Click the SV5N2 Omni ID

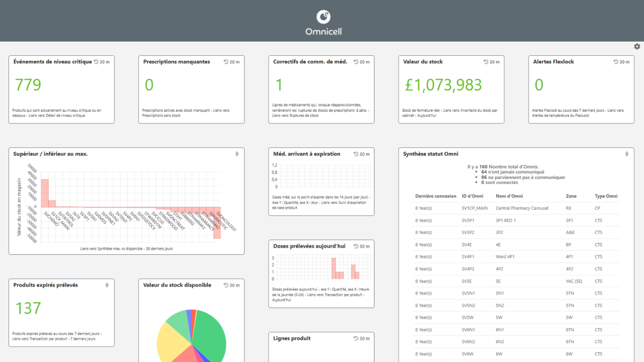tap(468, 305)
